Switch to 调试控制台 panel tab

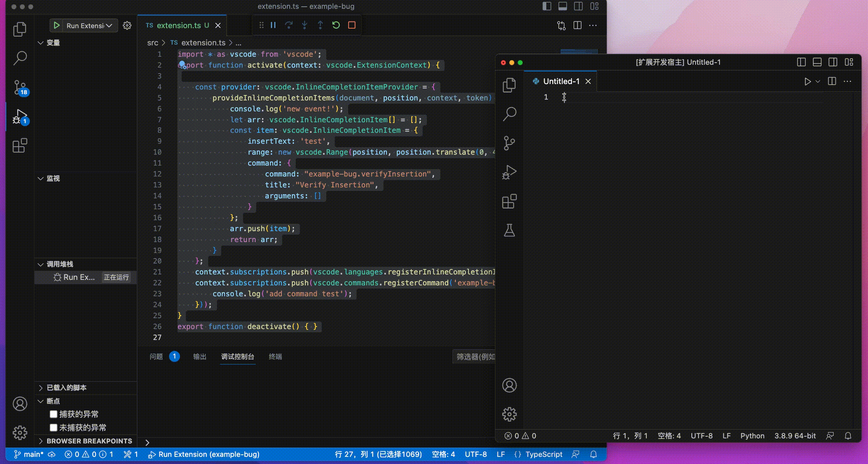238,357
